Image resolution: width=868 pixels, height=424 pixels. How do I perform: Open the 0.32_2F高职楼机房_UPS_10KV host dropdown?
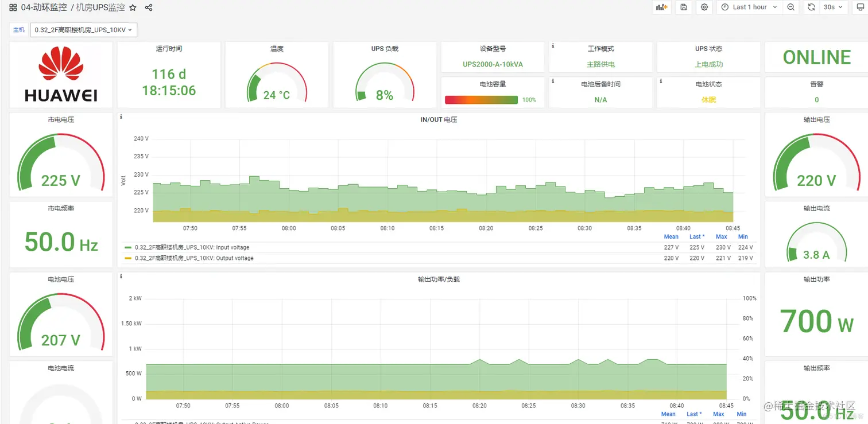pos(83,30)
